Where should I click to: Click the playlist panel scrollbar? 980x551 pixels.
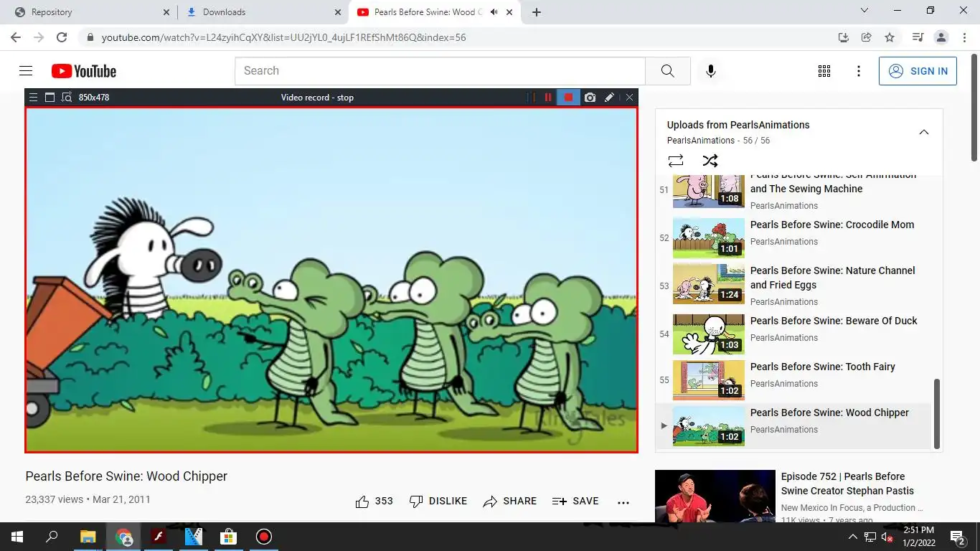coord(936,414)
